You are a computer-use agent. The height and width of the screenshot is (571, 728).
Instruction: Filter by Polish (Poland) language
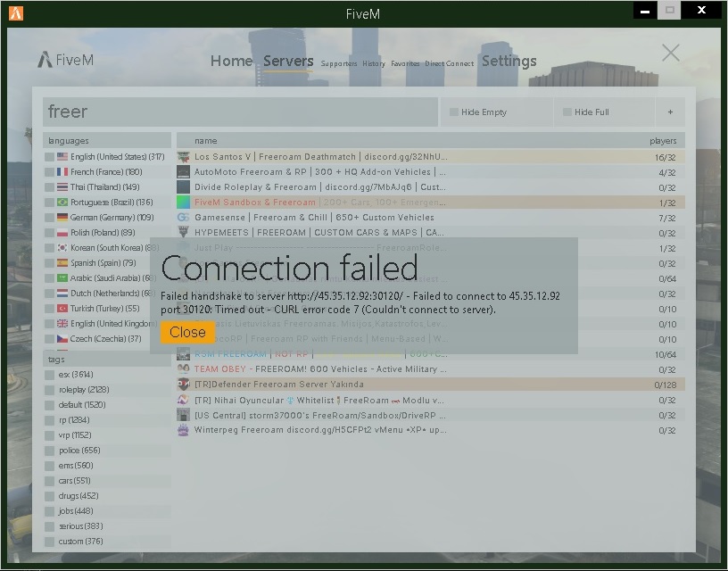click(107, 233)
